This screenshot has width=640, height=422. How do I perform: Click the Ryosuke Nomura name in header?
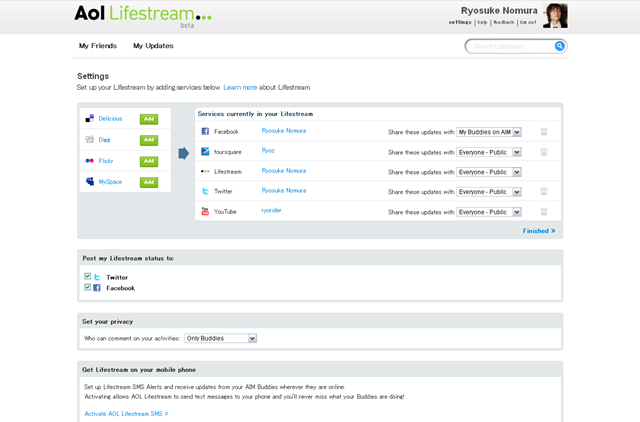[499, 11]
